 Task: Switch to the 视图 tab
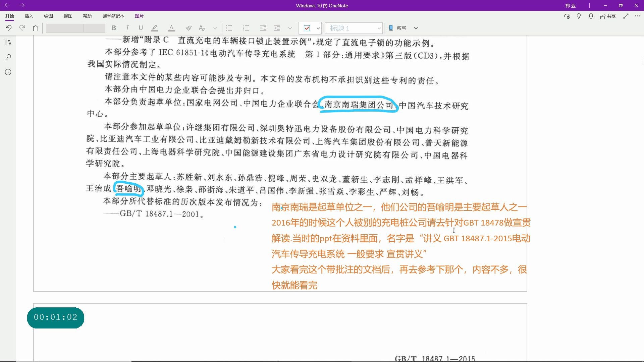point(68,16)
